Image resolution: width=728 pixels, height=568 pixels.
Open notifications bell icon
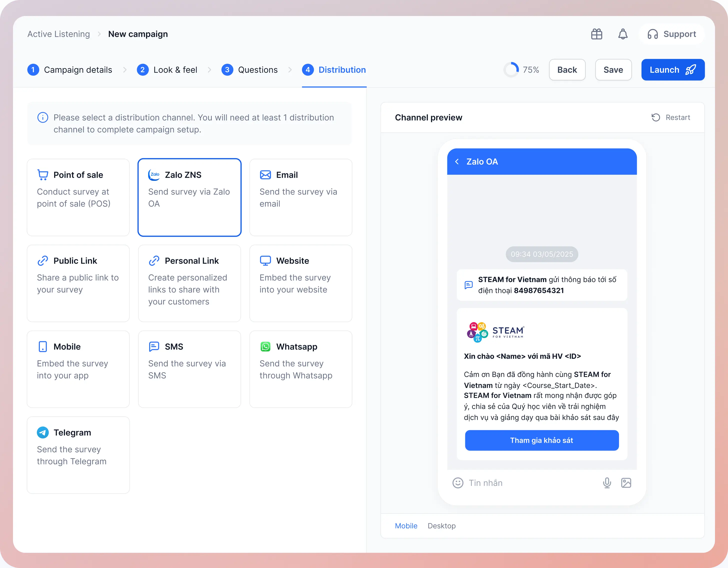click(623, 34)
